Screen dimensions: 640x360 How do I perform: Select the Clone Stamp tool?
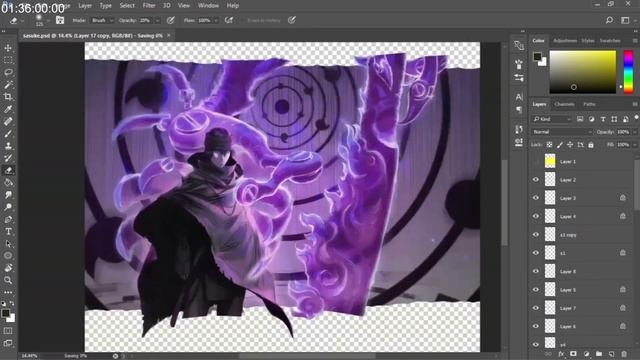(8, 146)
